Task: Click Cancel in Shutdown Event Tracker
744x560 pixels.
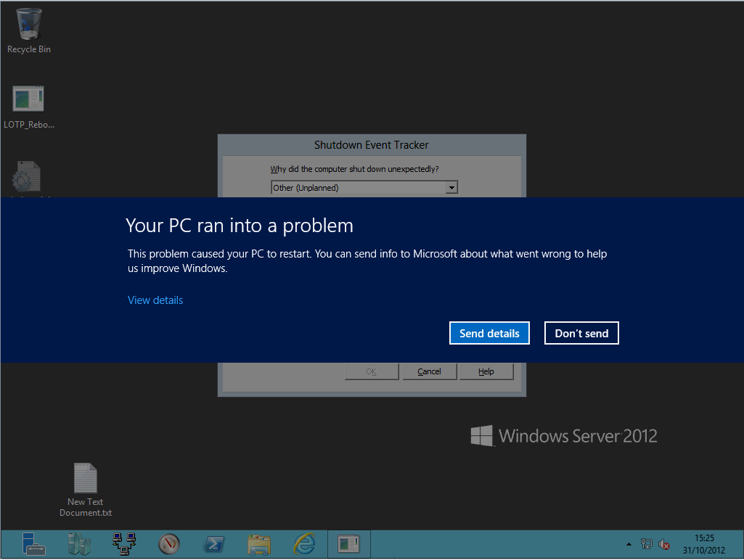Action: (x=429, y=371)
